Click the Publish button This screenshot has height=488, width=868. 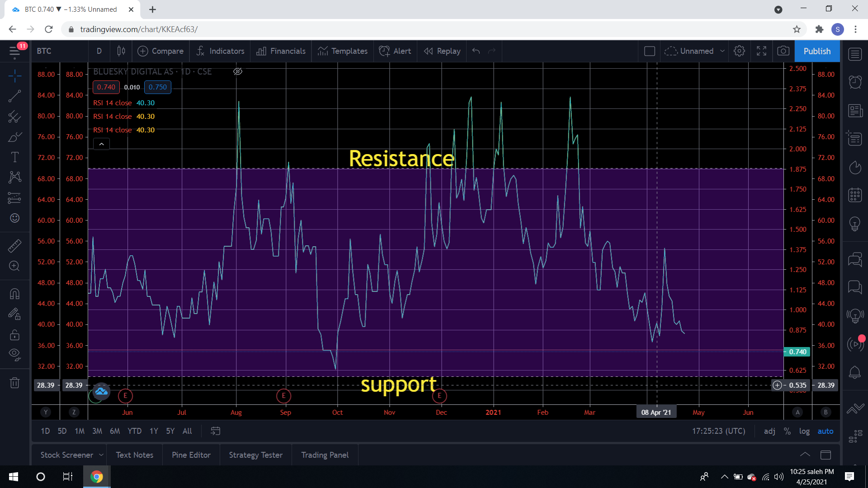pyautogui.click(x=817, y=51)
